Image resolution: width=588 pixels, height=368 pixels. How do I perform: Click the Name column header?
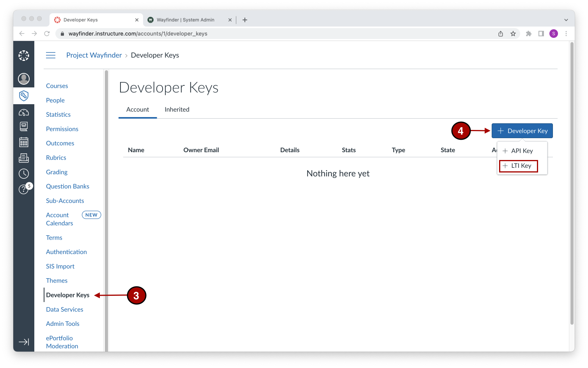[136, 150]
